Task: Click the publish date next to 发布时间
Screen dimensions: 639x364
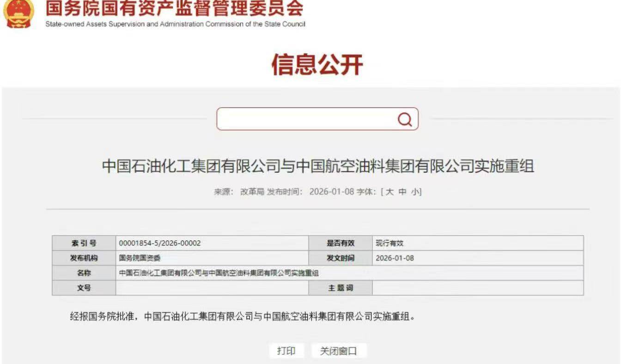Action: (x=332, y=192)
